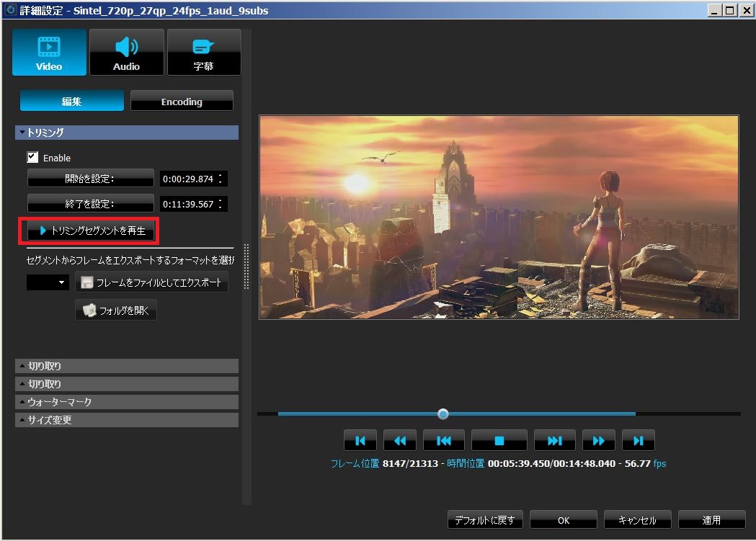Export frame as file
This screenshot has width=756, height=541.
point(152,282)
